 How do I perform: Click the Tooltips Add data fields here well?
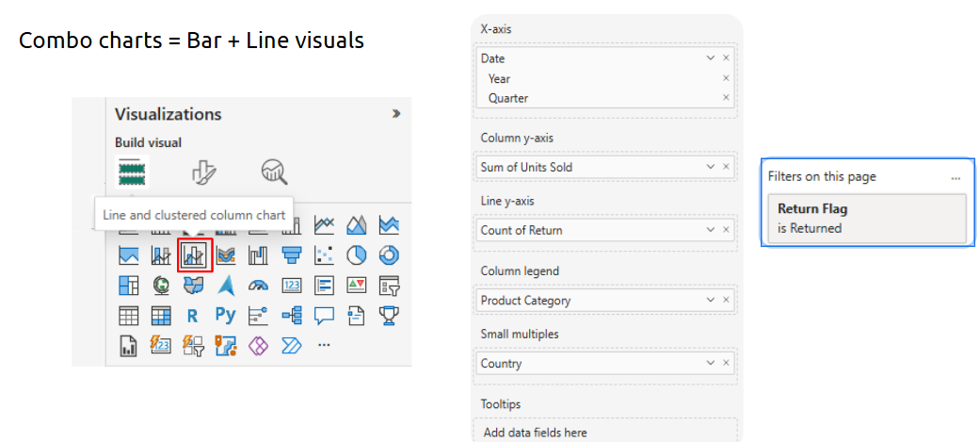coord(605,432)
